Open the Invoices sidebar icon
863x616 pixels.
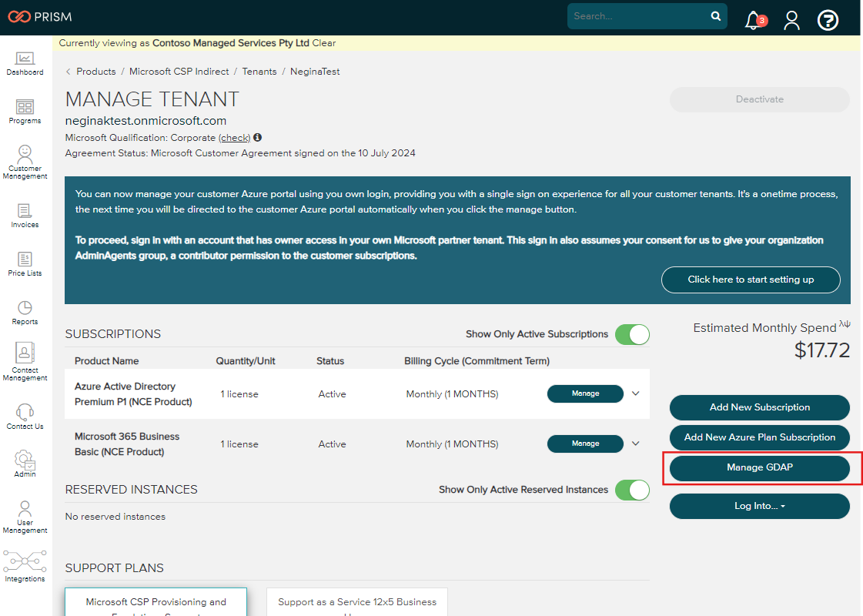coord(25,216)
